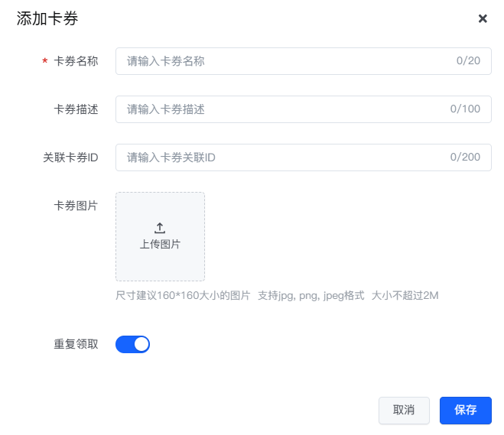504x435 pixels.
Task: Save the card with the 保存 button
Action: pyautogui.click(x=465, y=410)
